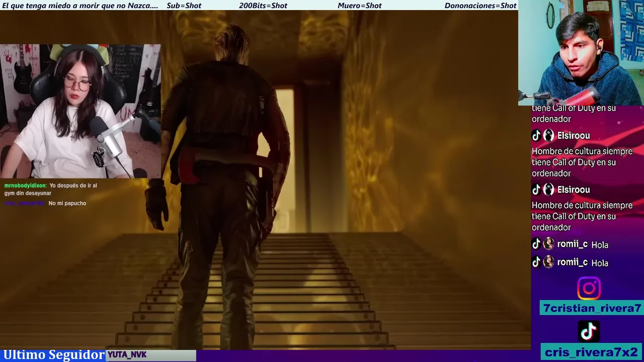
Task: Click the 'Yo después de ir al gym' chat message
Action: (51, 189)
